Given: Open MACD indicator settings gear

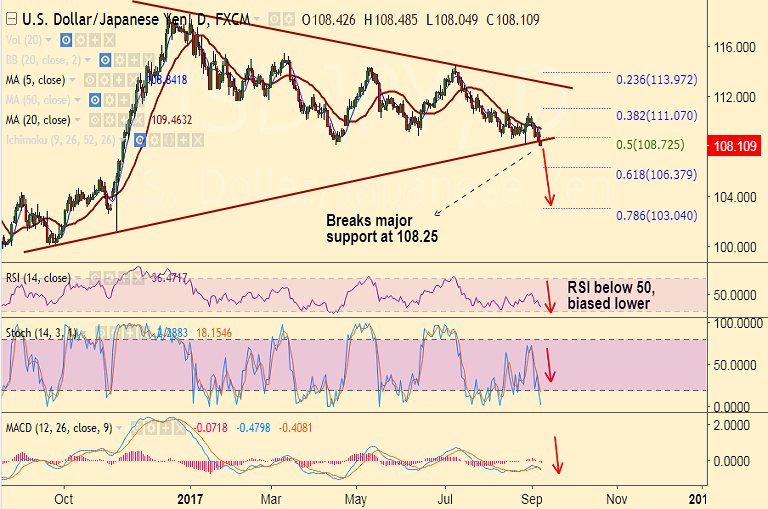Looking at the screenshot, I should pos(151,428).
